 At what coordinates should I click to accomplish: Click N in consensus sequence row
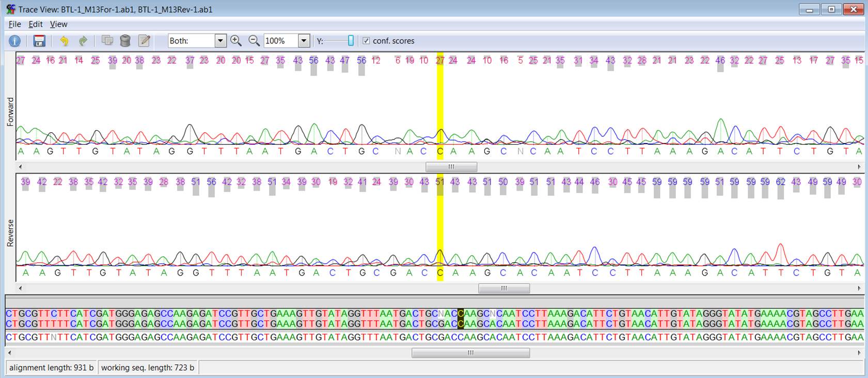point(53,337)
